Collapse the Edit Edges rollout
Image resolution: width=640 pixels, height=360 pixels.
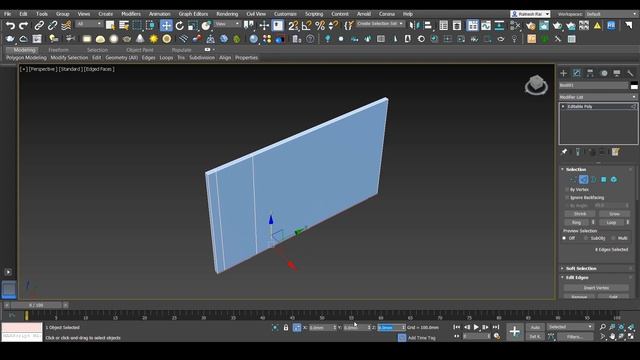point(576,278)
